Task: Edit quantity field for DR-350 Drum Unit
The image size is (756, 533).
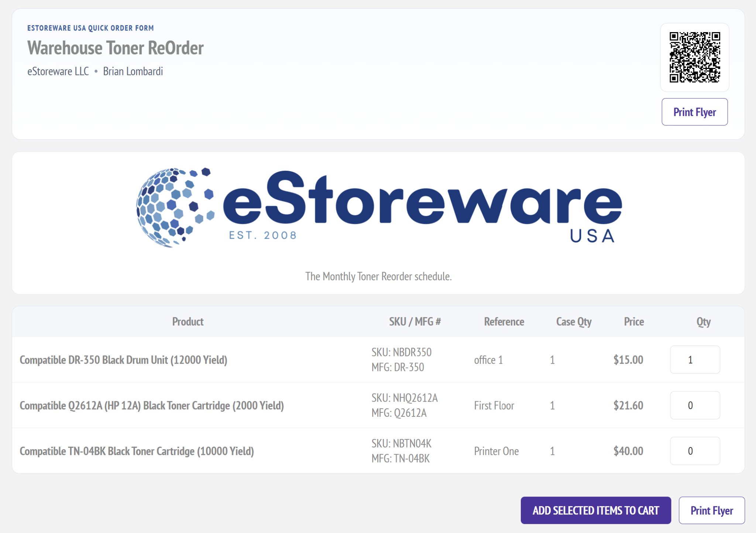Action: [695, 360]
